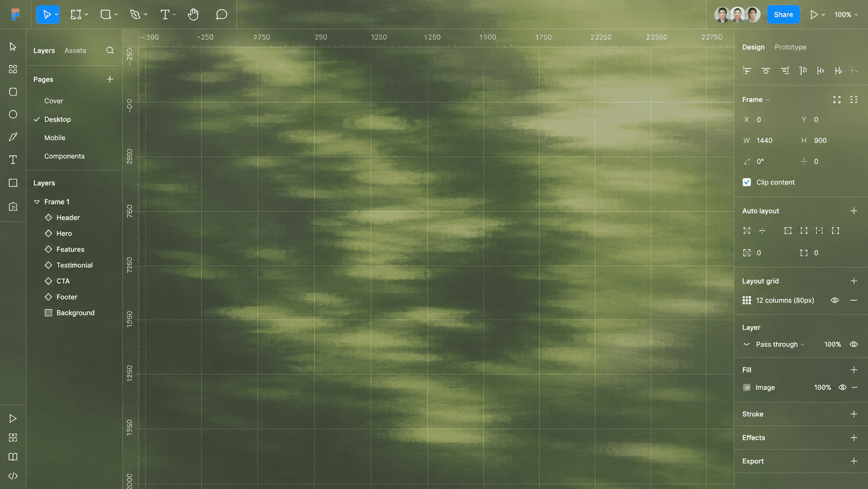Click the Present play icon beside Share
The image size is (868, 489).
pyautogui.click(x=814, y=15)
